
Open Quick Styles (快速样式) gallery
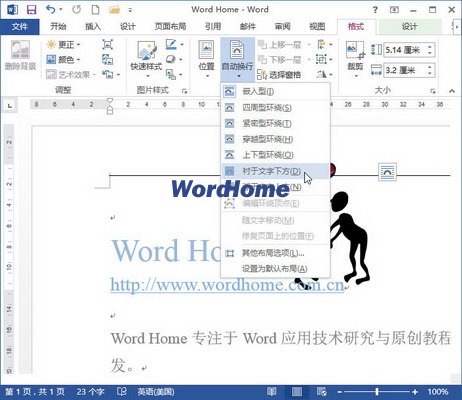point(146,59)
